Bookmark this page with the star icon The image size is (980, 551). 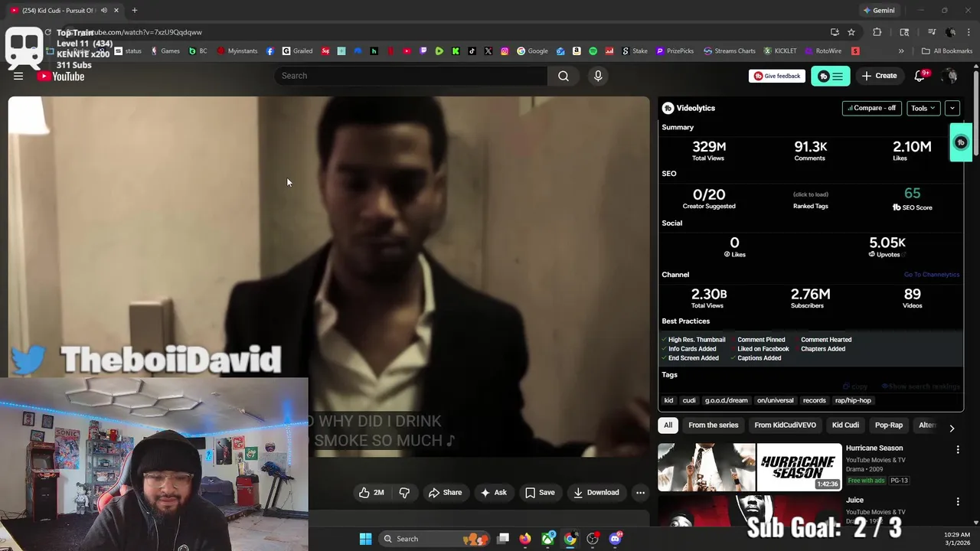(x=851, y=32)
